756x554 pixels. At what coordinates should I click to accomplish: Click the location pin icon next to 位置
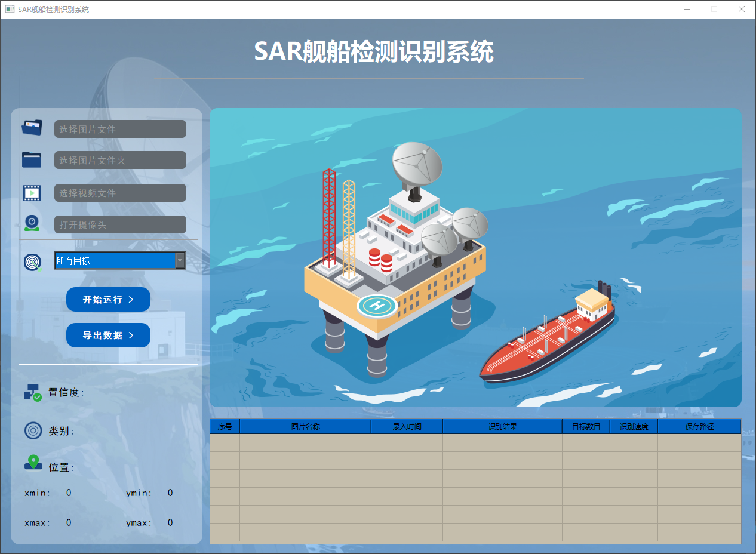(33, 463)
